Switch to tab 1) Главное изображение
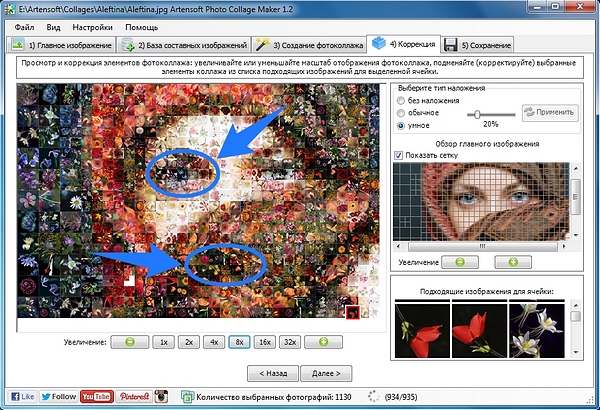The height and width of the screenshot is (410, 600). 61,45
